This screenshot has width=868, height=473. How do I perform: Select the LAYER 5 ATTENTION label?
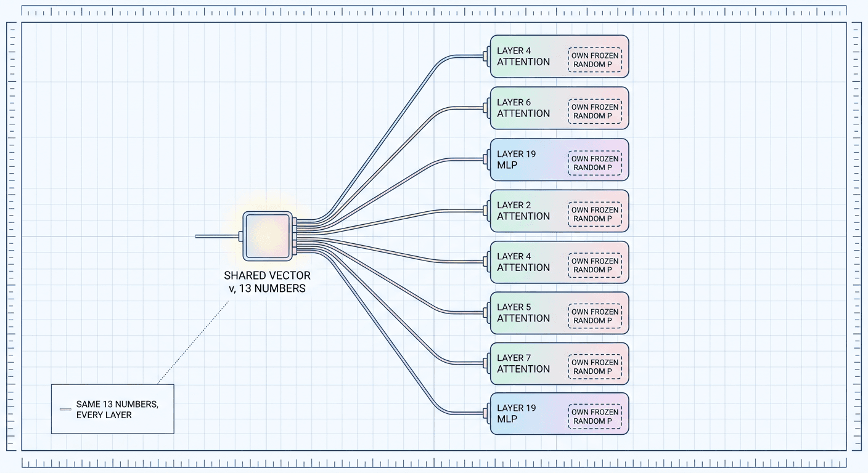pos(523,313)
